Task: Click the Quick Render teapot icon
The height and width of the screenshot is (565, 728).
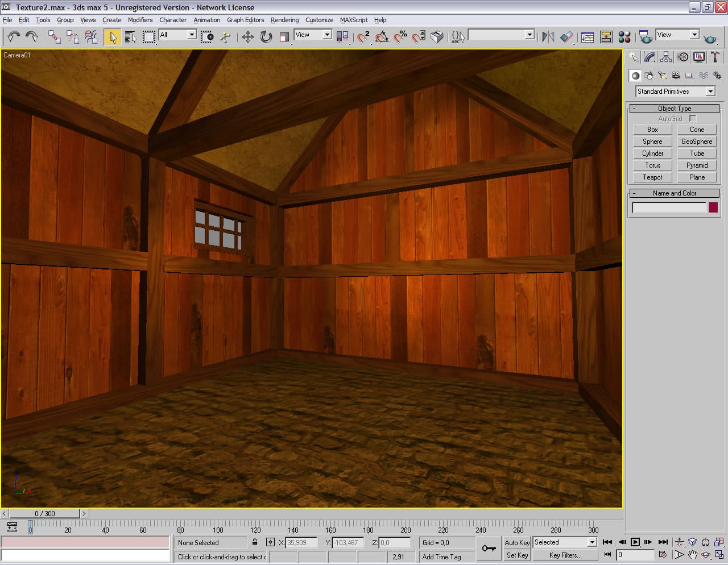Action: [710, 38]
